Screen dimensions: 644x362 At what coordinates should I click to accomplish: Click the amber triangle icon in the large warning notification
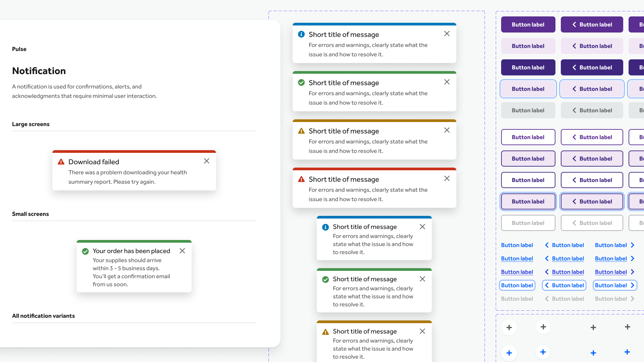[x=302, y=131]
